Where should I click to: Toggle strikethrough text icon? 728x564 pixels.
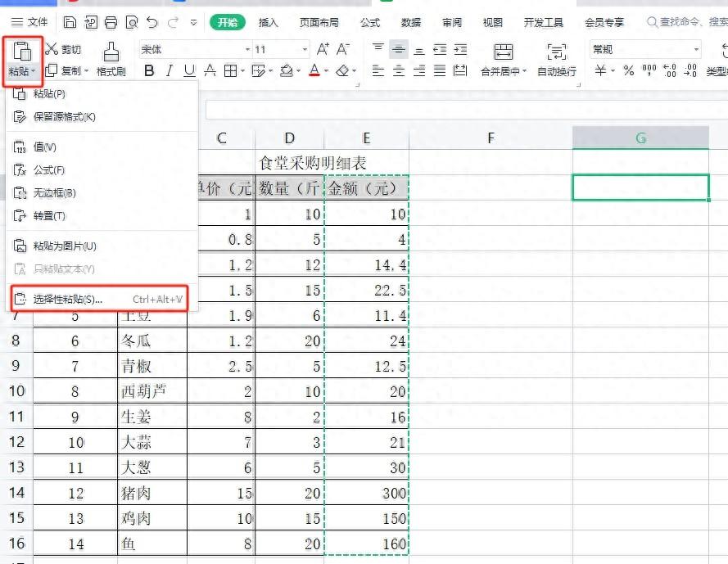(x=210, y=70)
